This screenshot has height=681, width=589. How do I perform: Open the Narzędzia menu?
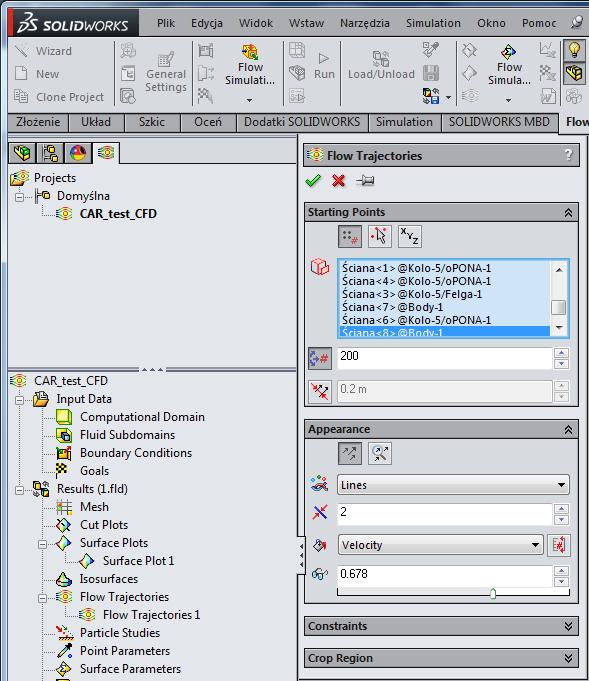click(x=365, y=23)
